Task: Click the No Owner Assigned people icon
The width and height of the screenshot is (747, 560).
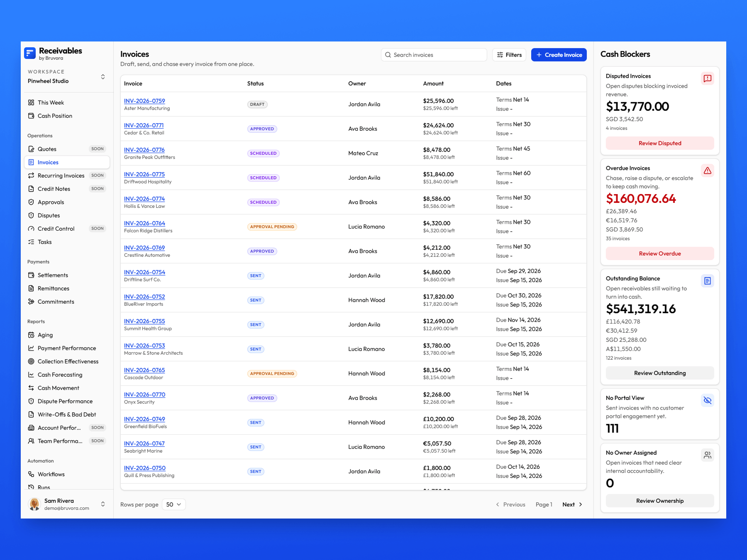Action: click(x=708, y=455)
